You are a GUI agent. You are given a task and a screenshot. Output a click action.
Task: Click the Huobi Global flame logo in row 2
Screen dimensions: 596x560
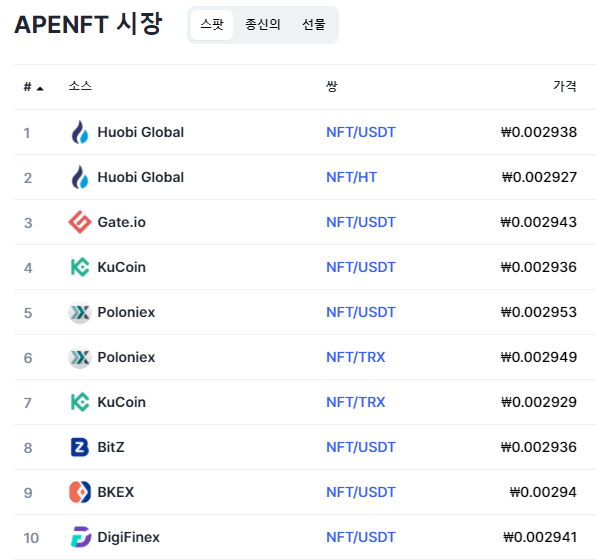80,177
